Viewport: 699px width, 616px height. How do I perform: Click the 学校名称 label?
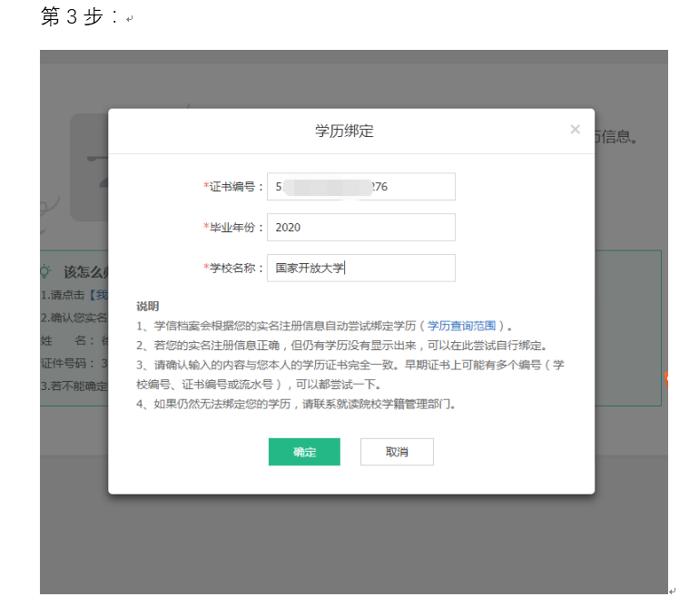[x=236, y=269]
